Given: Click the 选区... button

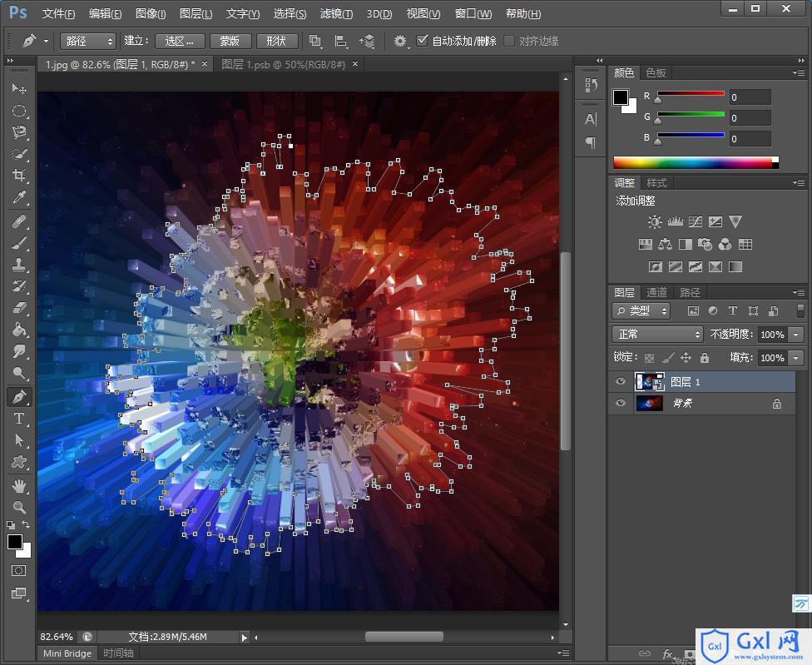Looking at the screenshot, I should (x=179, y=41).
